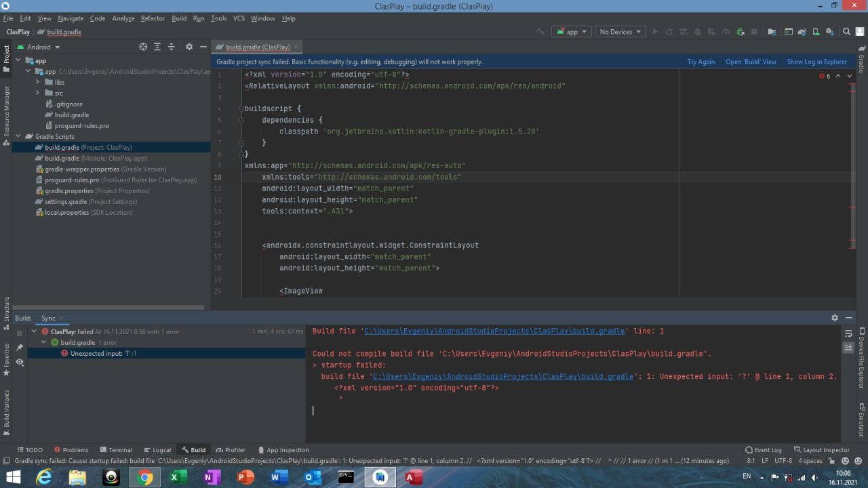Screen dimensions: 868x488
Task: Open Build panel gear settings
Action: tap(835, 318)
